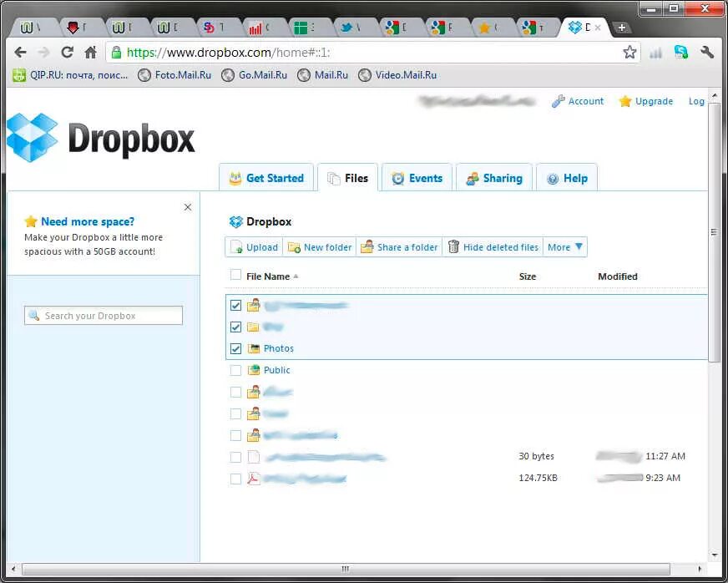Open the Get Started tab
The image size is (728, 583).
point(266,178)
